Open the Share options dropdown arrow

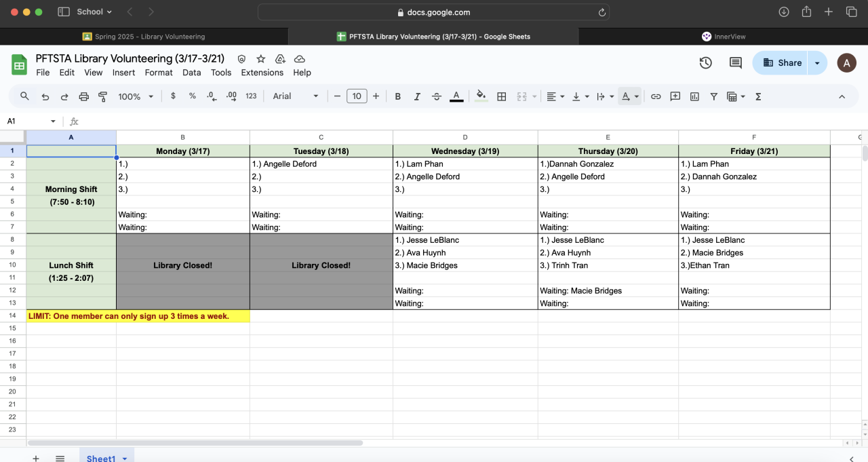click(818, 62)
